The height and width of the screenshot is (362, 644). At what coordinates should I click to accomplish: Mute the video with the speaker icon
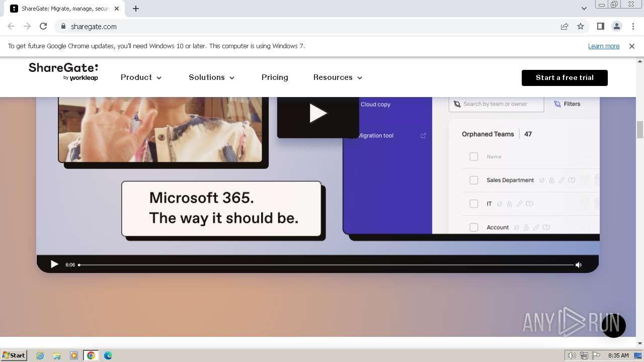pyautogui.click(x=579, y=265)
